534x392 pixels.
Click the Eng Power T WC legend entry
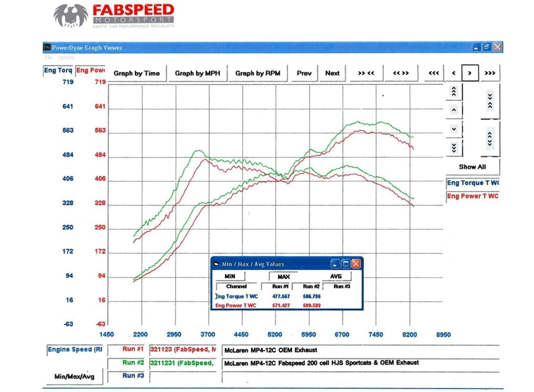point(473,196)
